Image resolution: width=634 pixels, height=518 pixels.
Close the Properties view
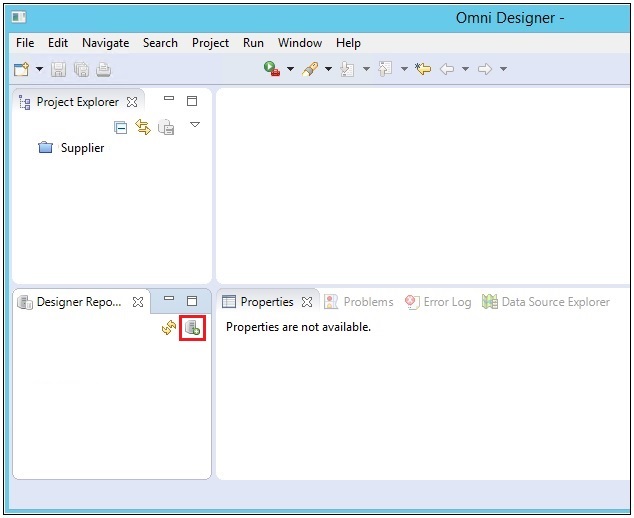(307, 302)
